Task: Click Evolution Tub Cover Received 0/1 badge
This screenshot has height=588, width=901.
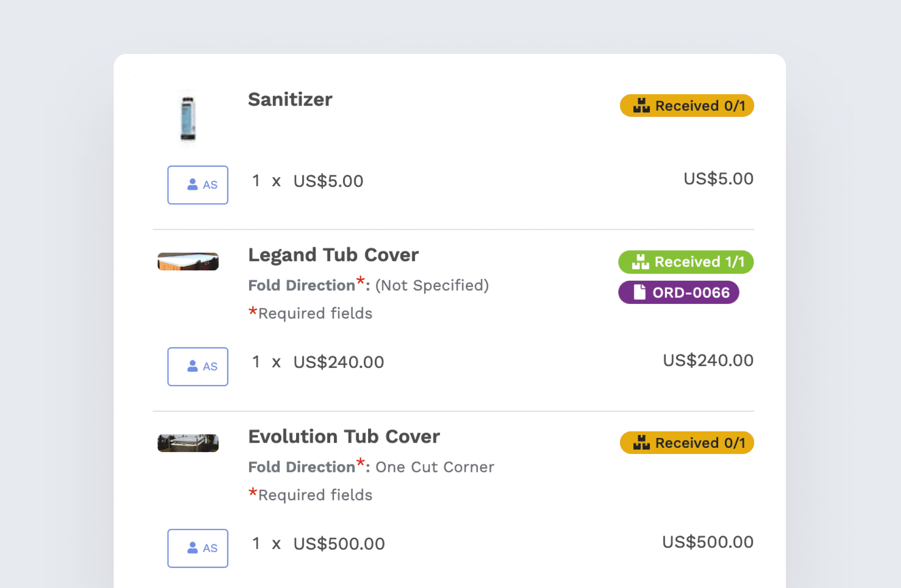Action: 686,443
